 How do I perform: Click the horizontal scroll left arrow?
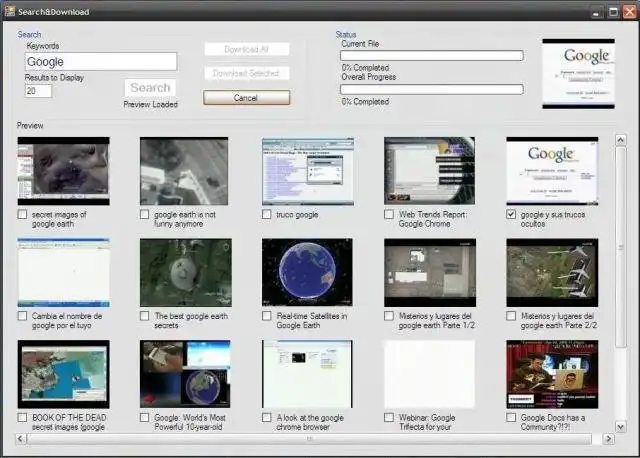[21, 439]
